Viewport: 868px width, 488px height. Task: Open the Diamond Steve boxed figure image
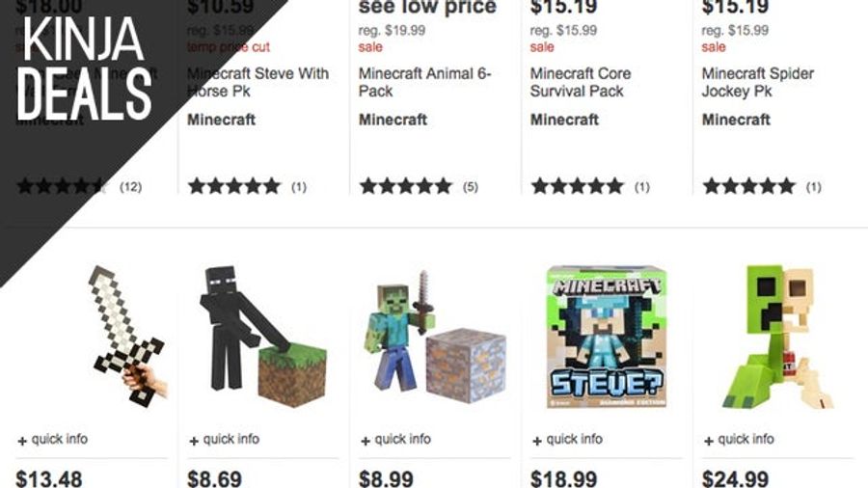coord(607,337)
